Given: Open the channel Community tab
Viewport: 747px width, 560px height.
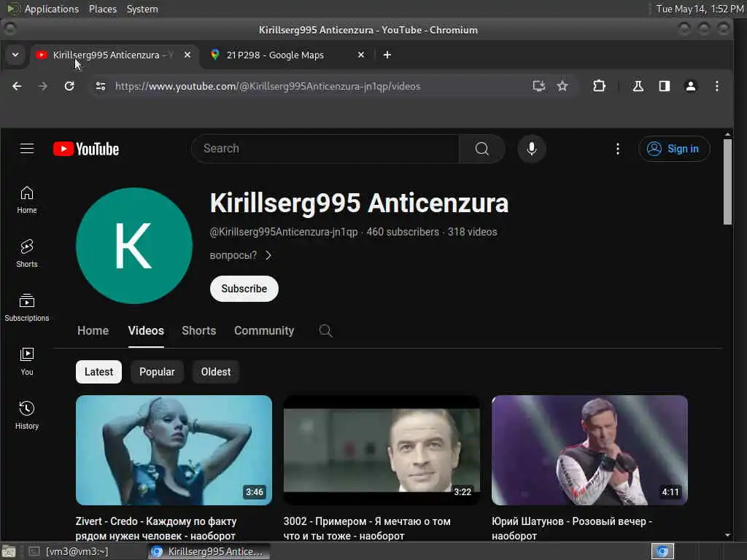Looking at the screenshot, I should [x=264, y=330].
